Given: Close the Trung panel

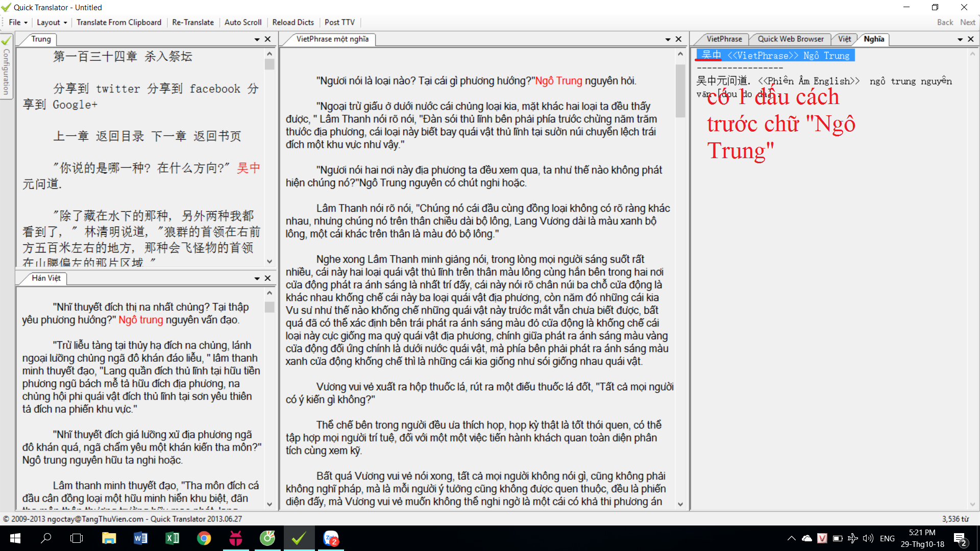Looking at the screenshot, I should (x=267, y=39).
